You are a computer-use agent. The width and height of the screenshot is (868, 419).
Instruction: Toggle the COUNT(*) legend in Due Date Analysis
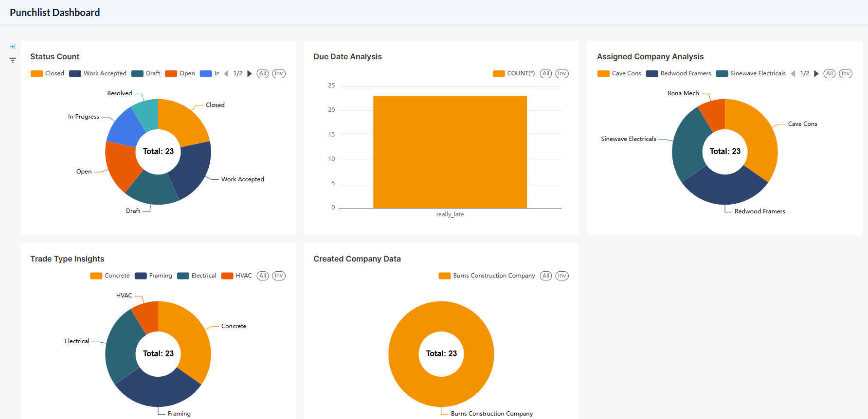pos(514,73)
